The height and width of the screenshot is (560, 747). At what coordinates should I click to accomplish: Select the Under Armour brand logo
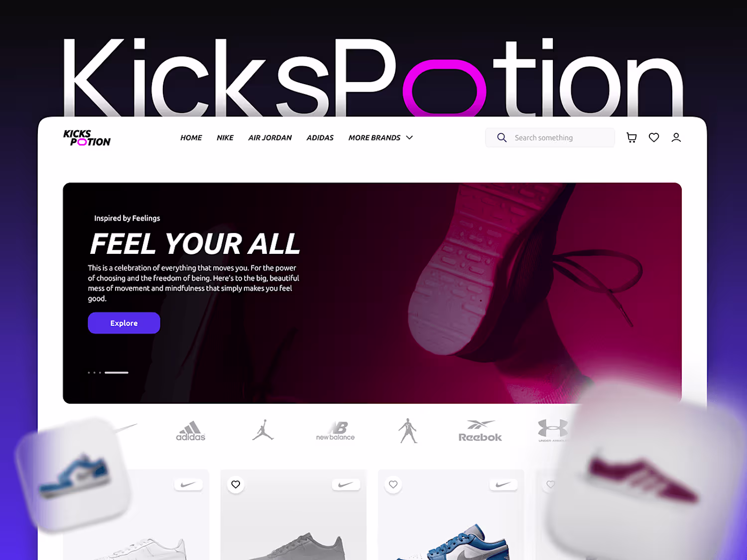click(553, 430)
